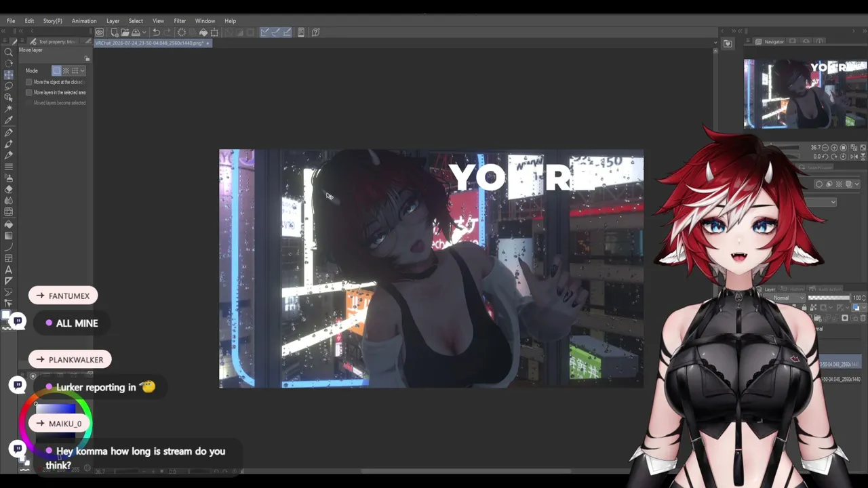The width and height of the screenshot is (868, 488).
Task: Open the Help menu
Action: (x=231, y=21)
